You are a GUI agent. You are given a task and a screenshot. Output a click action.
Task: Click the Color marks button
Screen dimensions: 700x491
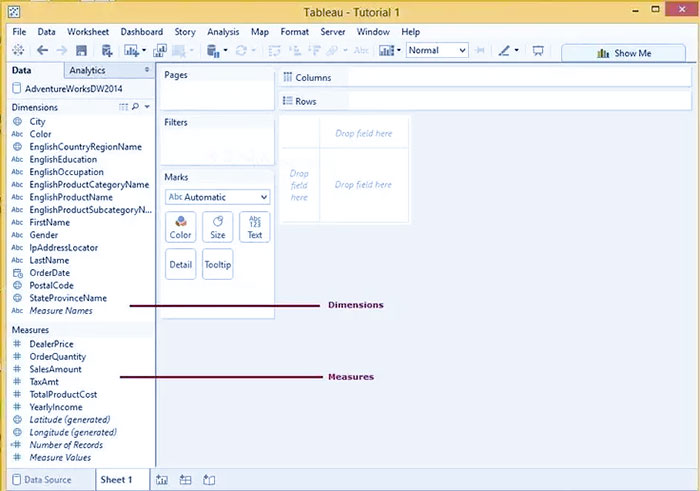point(180,227)
